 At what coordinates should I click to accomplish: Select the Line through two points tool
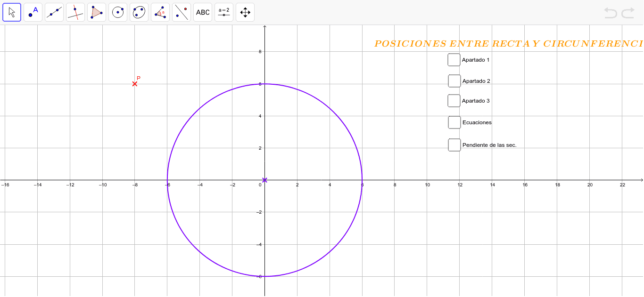tap(54, 12)
